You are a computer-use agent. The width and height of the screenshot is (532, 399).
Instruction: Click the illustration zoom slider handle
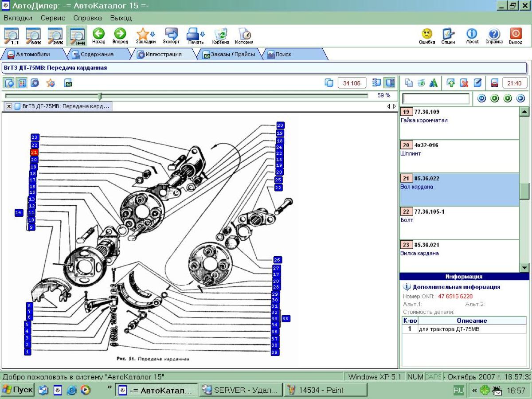[100, 96]
